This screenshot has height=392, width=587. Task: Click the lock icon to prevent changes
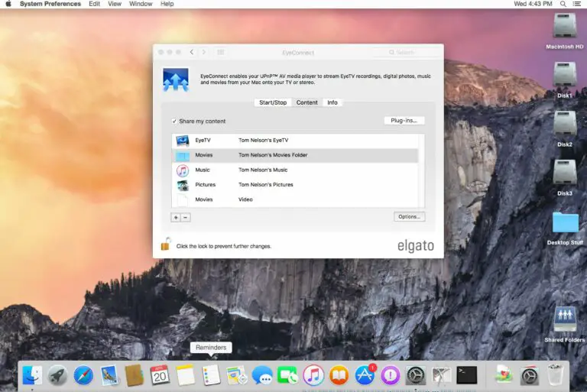(x=165, y=244)
